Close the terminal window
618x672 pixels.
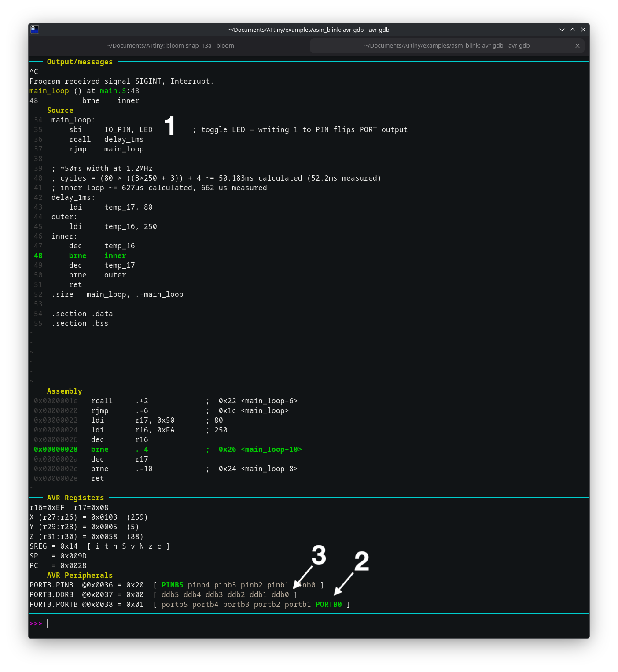pyautogui.click(x=583, y=30)
